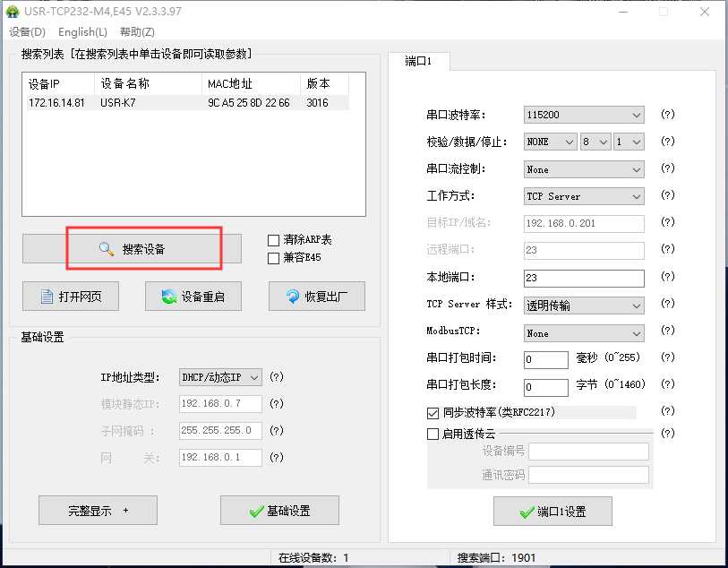Switch to the 端口1 tab

pyautogui.click(x=418, y=62)
